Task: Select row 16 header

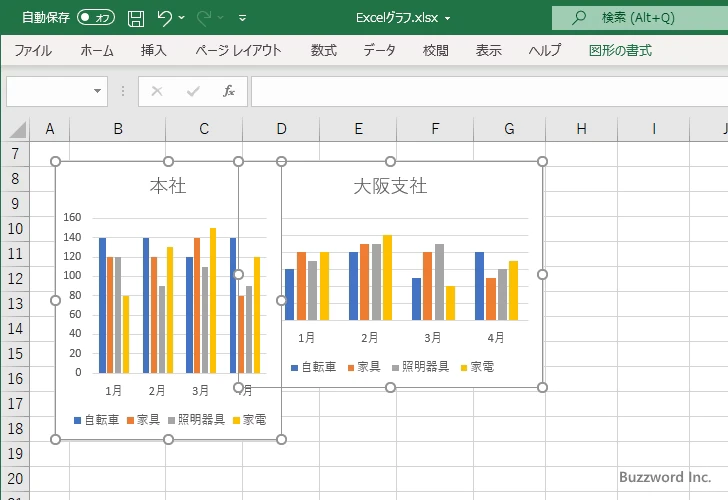Action: click(x=15, y=379)
